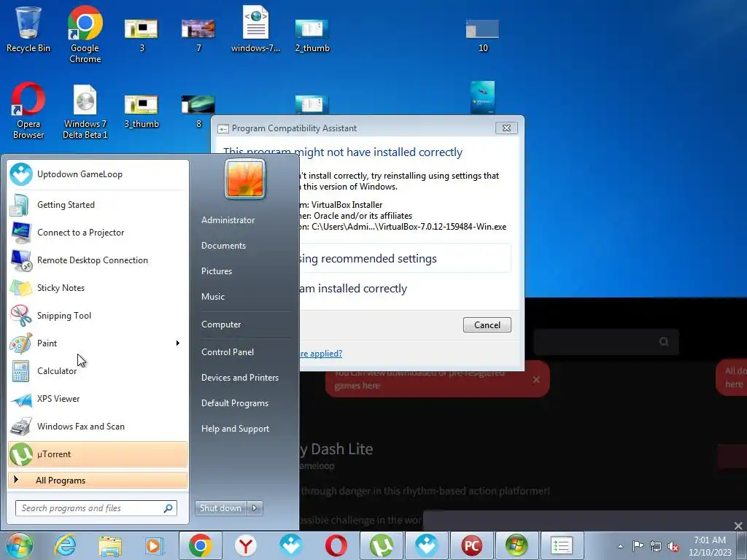Open the Recycle Bin desktop icon

[28, 28]
